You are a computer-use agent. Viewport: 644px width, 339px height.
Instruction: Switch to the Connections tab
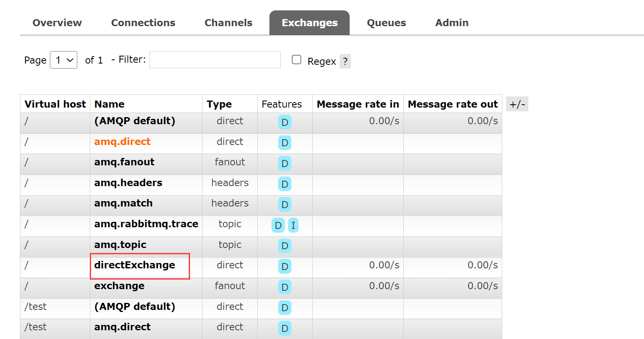point(143,23)
